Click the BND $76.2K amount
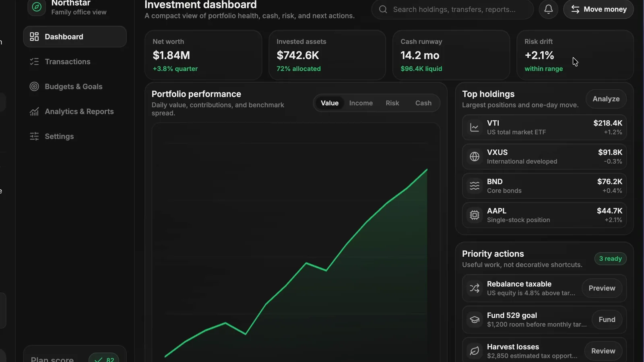 point(610,182)
